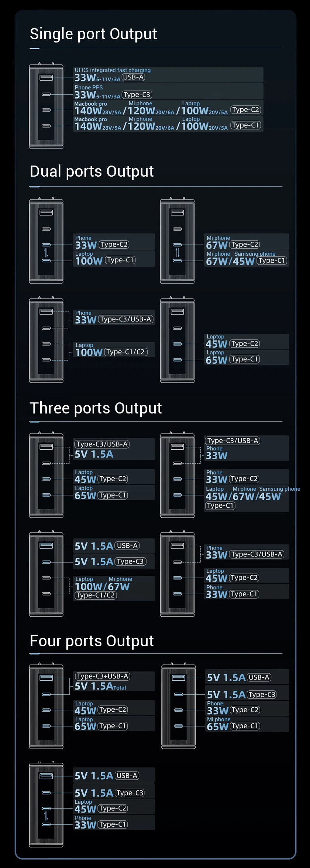
Task: Click the 140W Macbook pro Type-C2 row
Action: pos(168,108)
